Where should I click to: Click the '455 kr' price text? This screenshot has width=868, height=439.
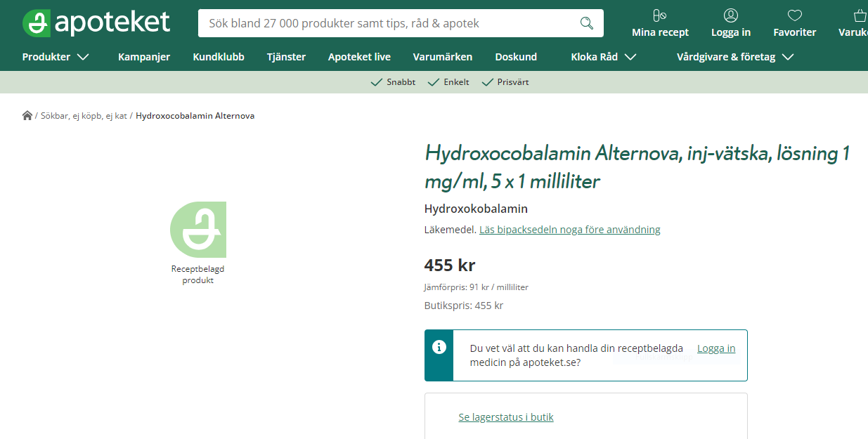(450, 266)
